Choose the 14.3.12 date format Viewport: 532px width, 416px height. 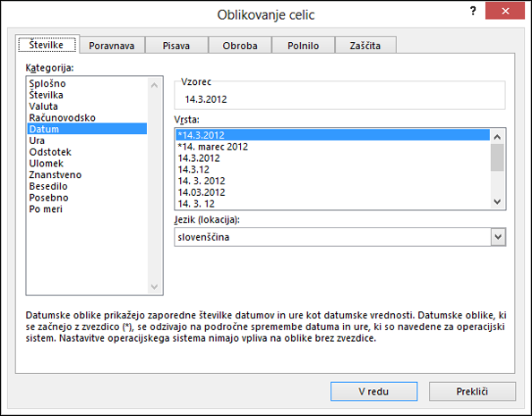(x=333, y=169)
